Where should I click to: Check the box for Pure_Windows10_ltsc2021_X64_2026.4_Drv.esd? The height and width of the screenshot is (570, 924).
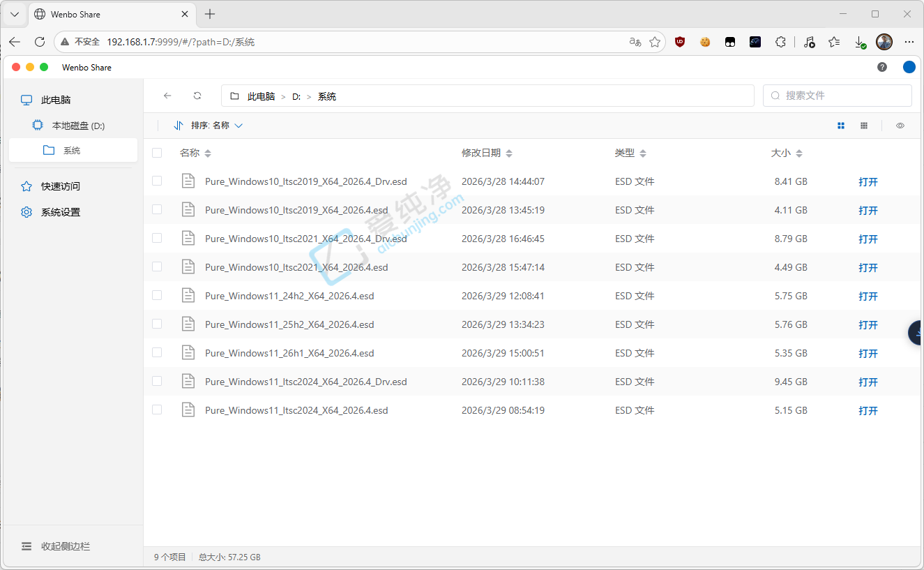point(157,238)
